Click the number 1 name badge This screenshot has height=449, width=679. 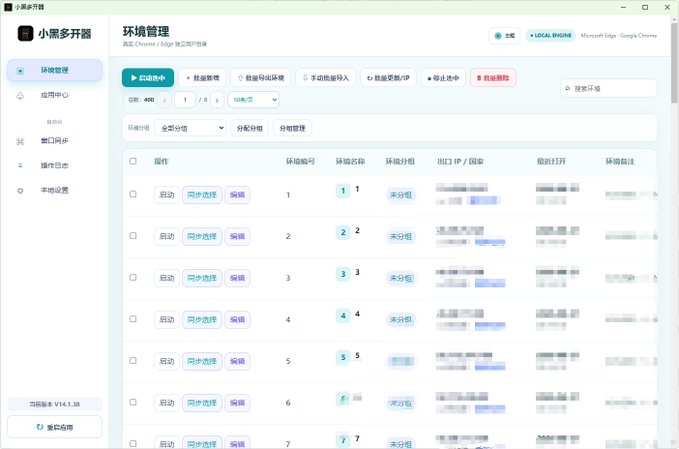pyautogui.click(x=343, y=191)
